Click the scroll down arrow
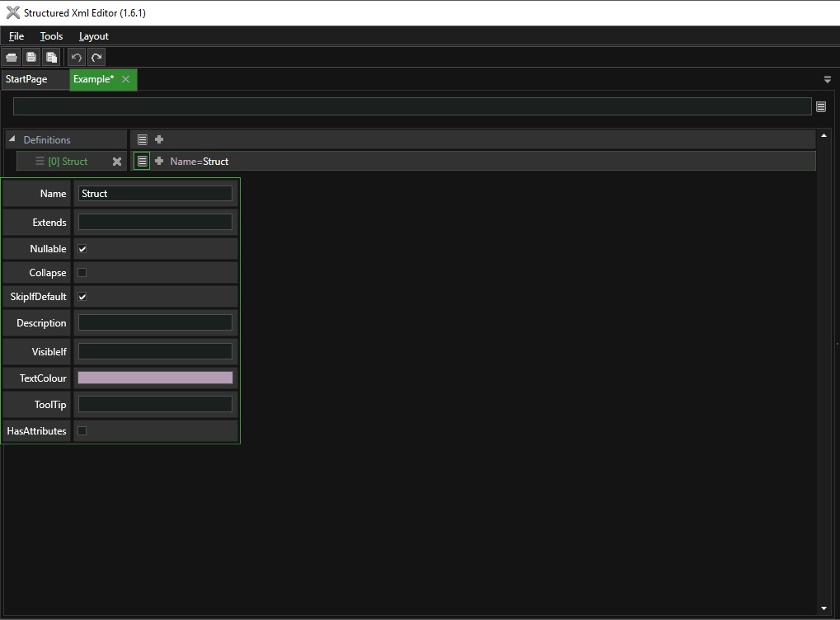Image resolution: width=840 pixels, height=620 pixels. pyautogui.click(x=824, y=608)
